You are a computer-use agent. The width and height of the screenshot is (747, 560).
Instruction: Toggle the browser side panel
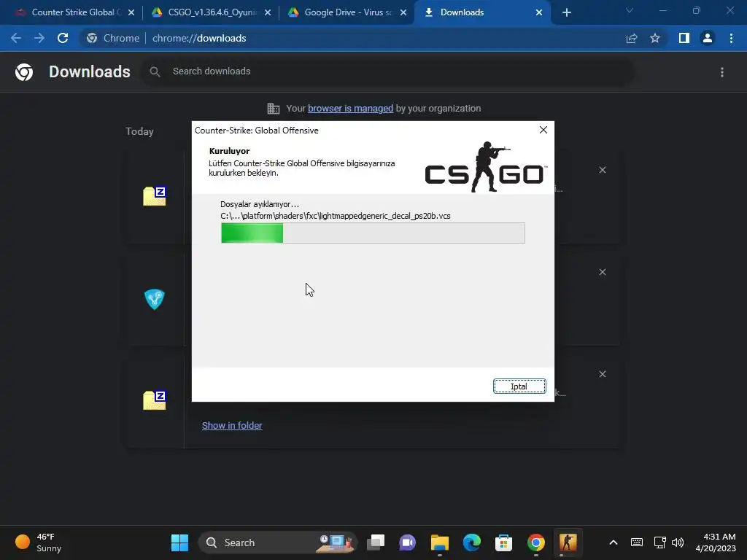[x=684, y=38]
